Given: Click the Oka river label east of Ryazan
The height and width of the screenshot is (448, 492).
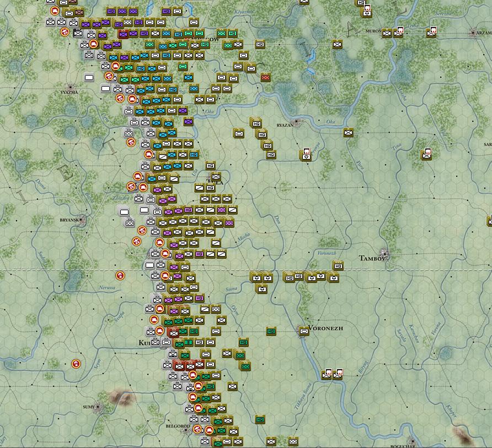Looking at the screenshot, I should click(331, 122).
